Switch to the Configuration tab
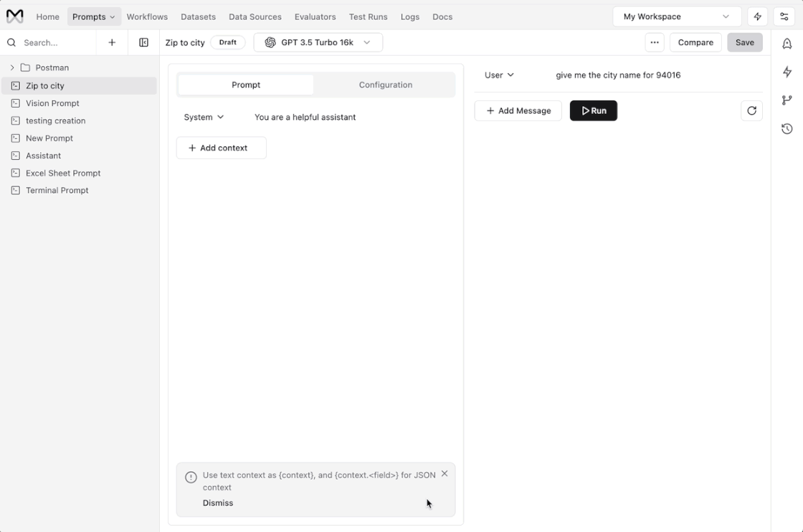Screen dimensions: 803x532 click(x=386, y=85)
